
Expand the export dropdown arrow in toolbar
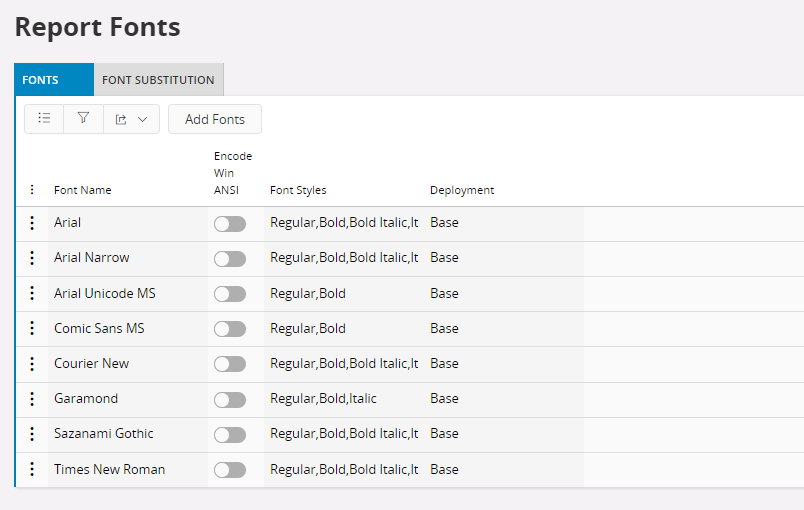point(142,120)
